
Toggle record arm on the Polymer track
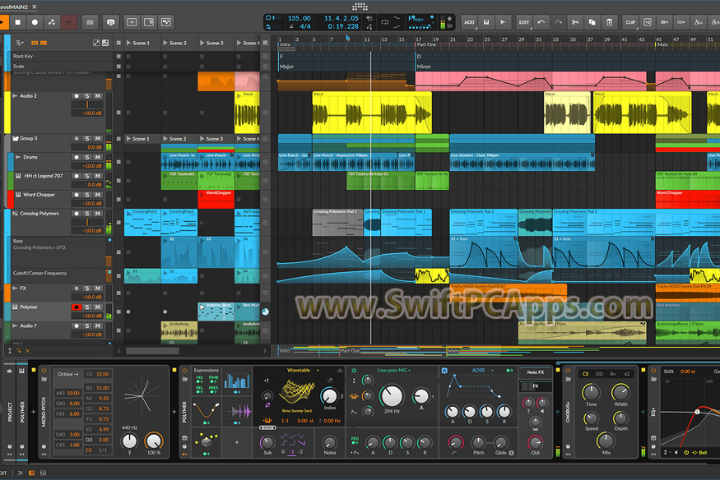pyautogui.click(x=76, y=307)
